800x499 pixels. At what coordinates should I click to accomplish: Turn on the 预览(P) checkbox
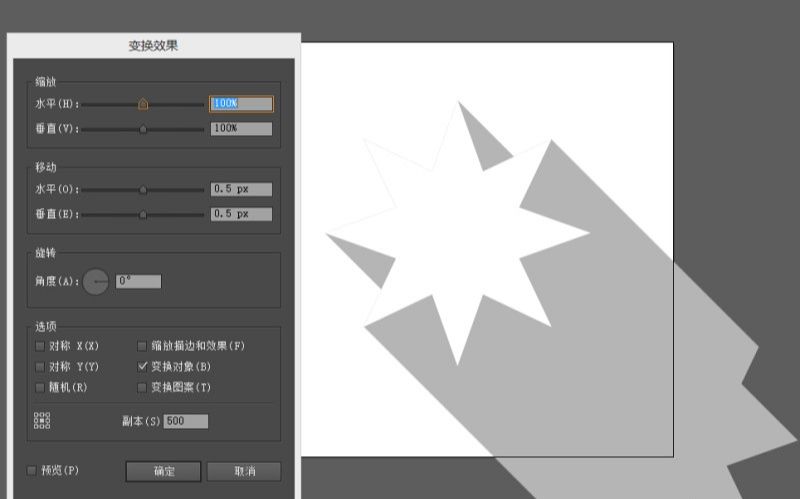[x=32, y=470]
